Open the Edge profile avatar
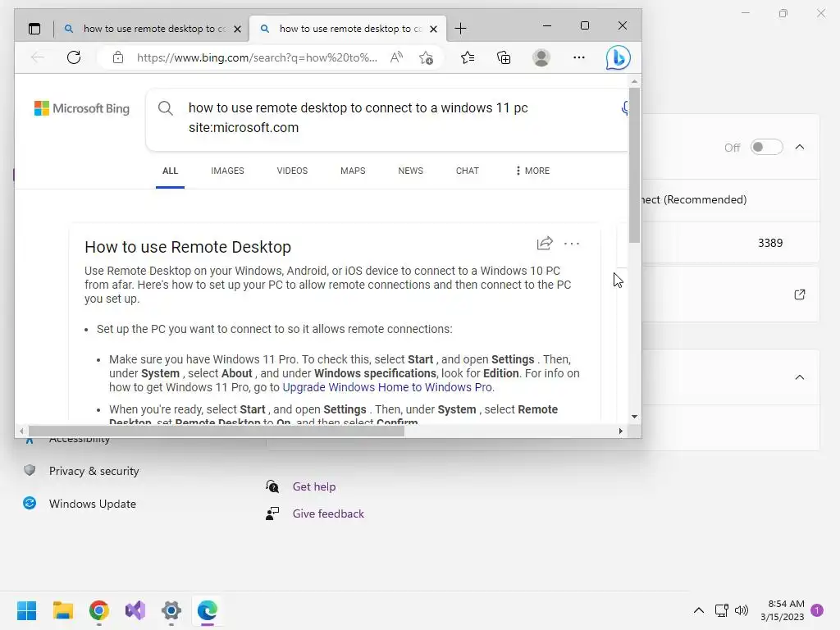Viewport: 840px width, 630px height. (x=541, y=57)
